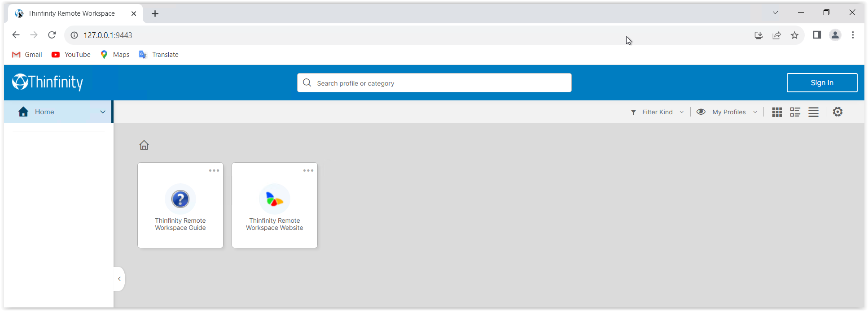The image size is (868, 311).
Task: Reload the page
Action: pyautogui.click(x=52, y=35)
